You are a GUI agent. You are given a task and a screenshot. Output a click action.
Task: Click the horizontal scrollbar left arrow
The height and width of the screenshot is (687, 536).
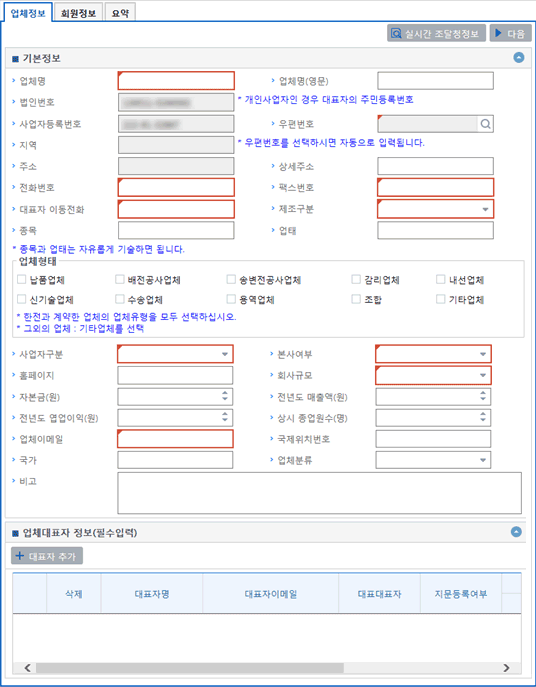[x=27, y=668]
